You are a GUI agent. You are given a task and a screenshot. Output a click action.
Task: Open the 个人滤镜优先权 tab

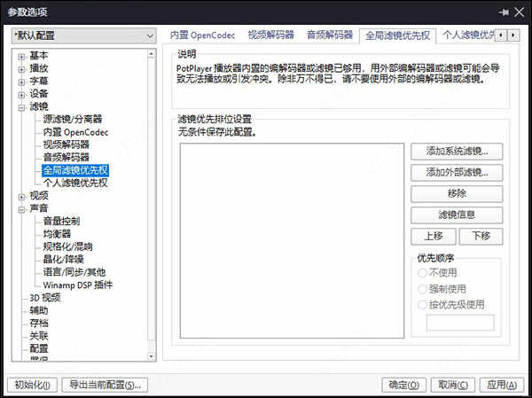pyautogui.click(x=469, y=35)
